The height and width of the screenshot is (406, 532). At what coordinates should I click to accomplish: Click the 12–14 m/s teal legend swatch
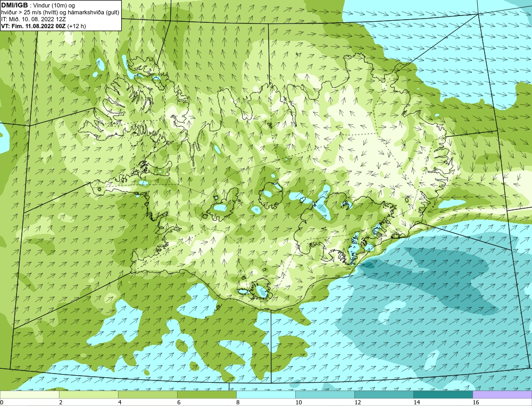(x=384, y=394)
